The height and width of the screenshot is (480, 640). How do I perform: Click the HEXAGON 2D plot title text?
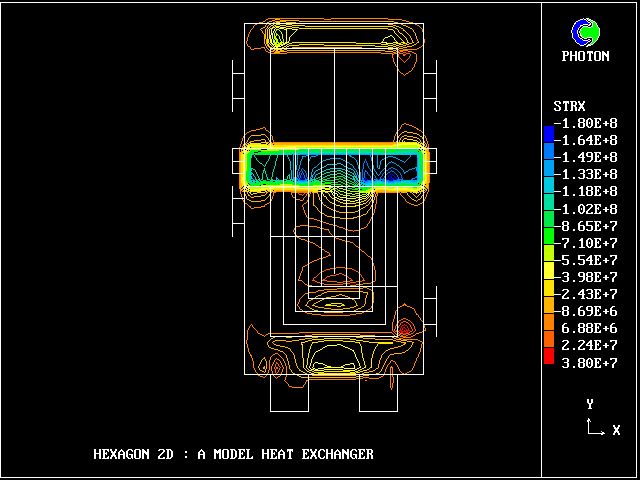click(x=233, y=454)
